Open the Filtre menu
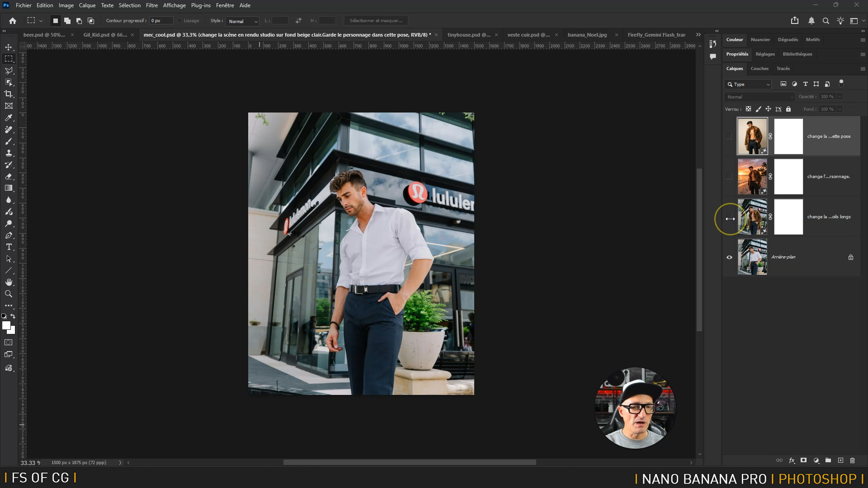This screenshot has height=488, width=868. point(151,5)
